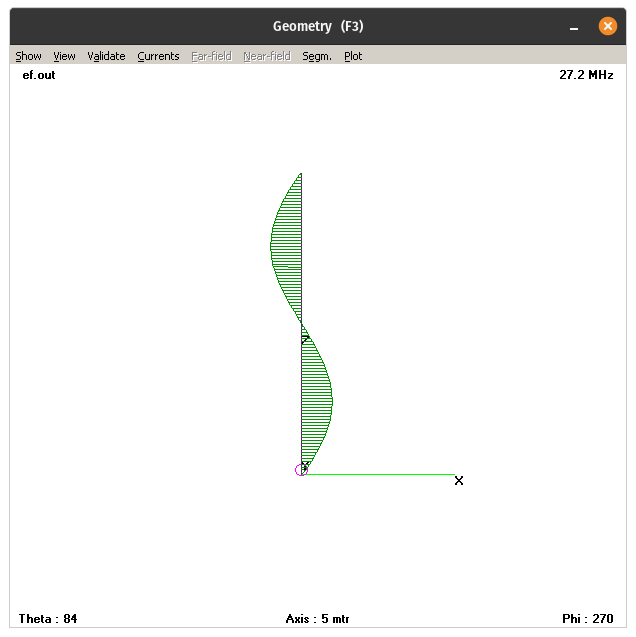
Task: Open the Show menu
Action: pyautogui.click(x=28, y=56)
